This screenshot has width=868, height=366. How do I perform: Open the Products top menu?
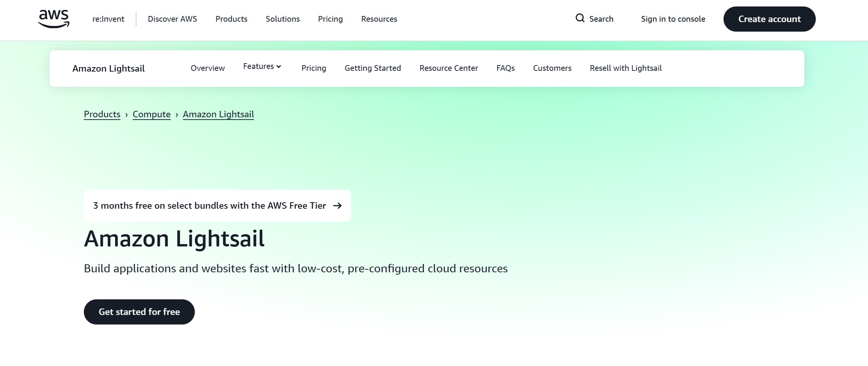click(x=231, y=19)
